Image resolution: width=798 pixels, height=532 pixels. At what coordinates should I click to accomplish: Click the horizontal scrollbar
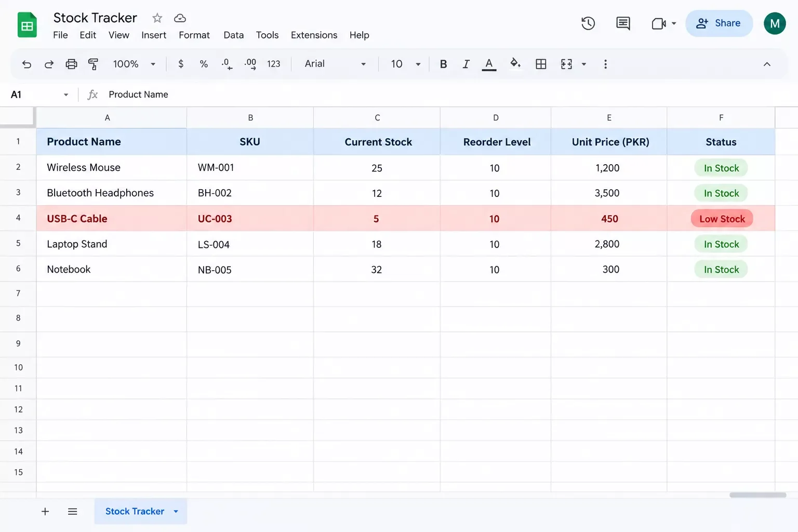click(757, 495)
